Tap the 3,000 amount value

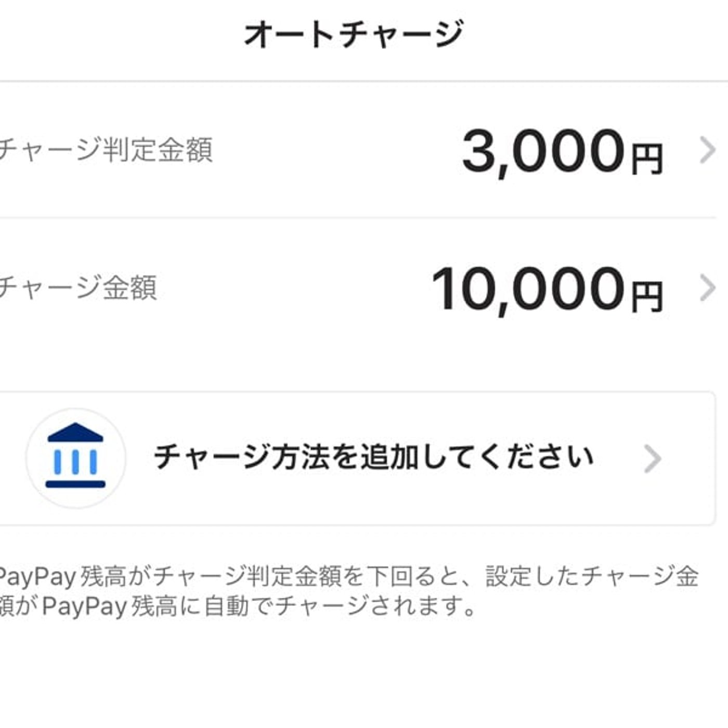(543, 151)
